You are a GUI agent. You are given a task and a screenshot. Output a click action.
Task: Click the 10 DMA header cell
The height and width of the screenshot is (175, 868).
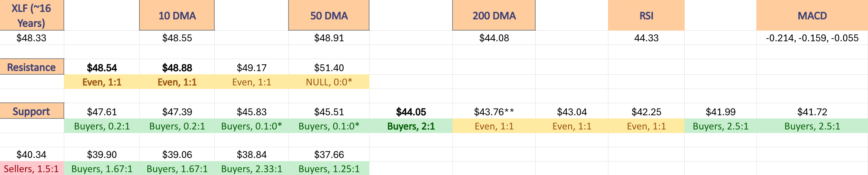coord(177,15)
